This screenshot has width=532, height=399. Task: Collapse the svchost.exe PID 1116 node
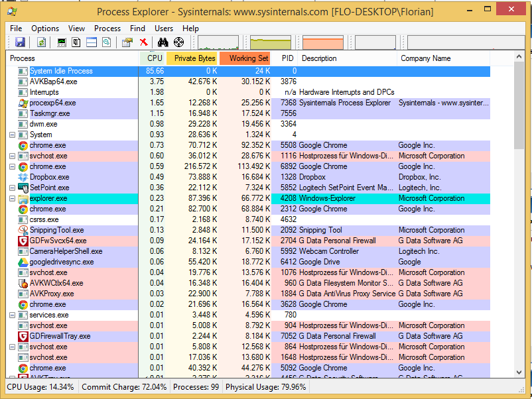pos(12,156)
